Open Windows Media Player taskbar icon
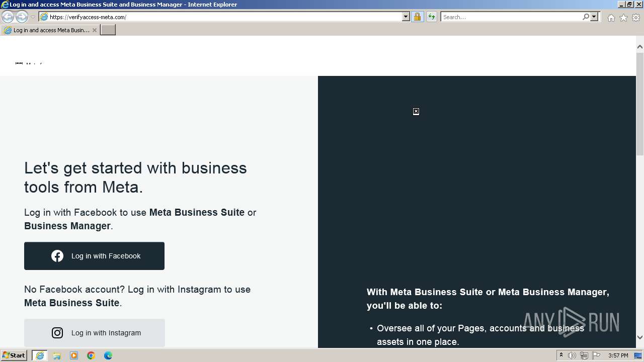Viewport: 644px width, 362px height. [74, 355]
